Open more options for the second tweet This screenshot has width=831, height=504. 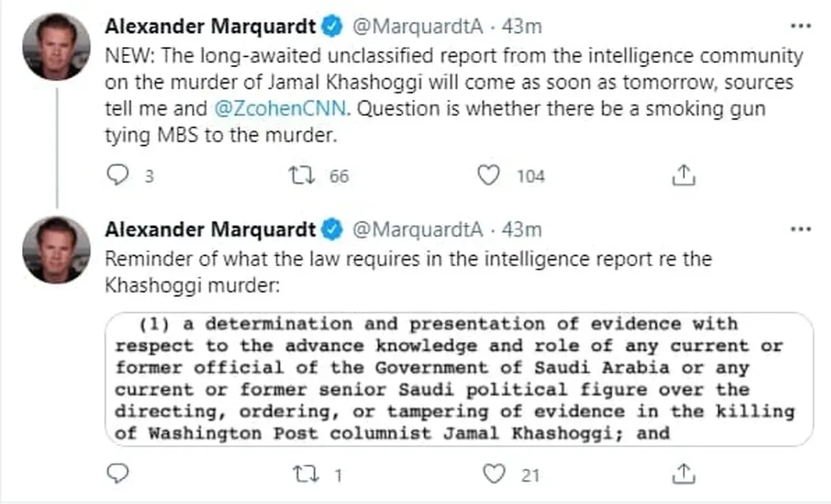(x=801, y=228)
